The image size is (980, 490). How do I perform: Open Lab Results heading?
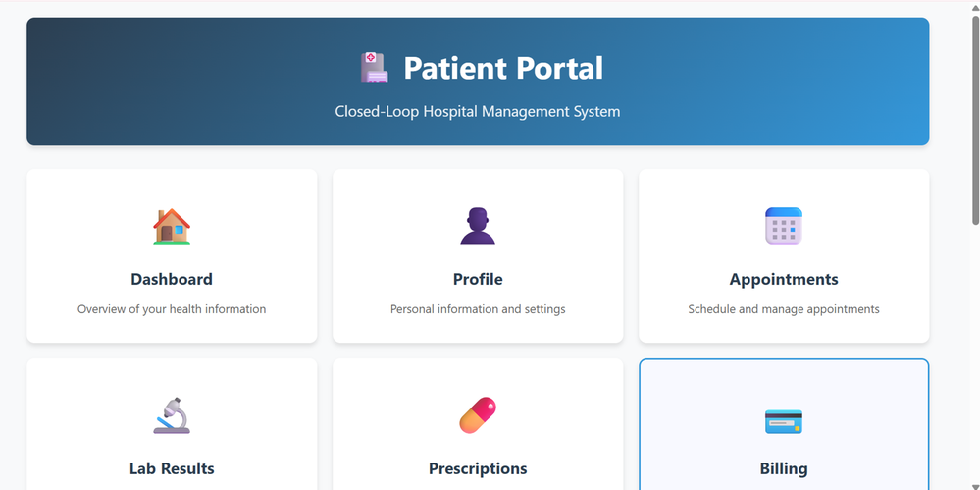(172, 468)
